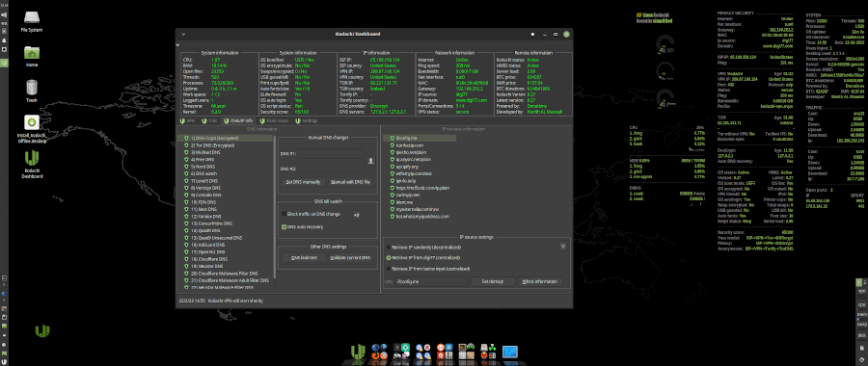This screenshot has height=366, width=868.
Task: Open the Settings tab
Action: pyautogui.click(x=306, y=120)
